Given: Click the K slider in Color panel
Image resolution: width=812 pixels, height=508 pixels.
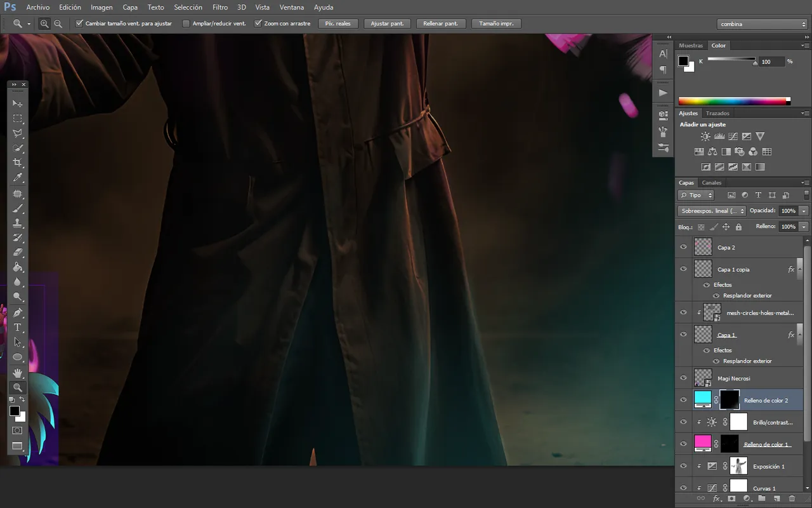Looking at the screenshot, I should tap(731, 60).
